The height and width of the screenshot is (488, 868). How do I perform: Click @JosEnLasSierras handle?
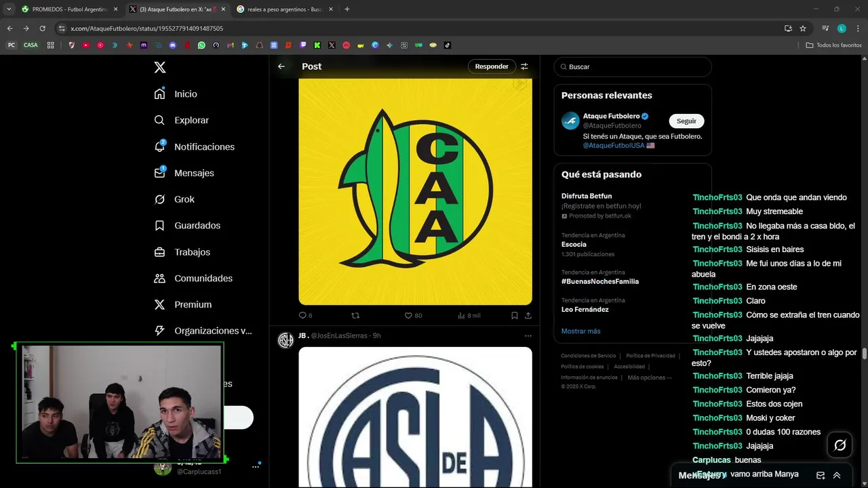(x=339, y=335)
